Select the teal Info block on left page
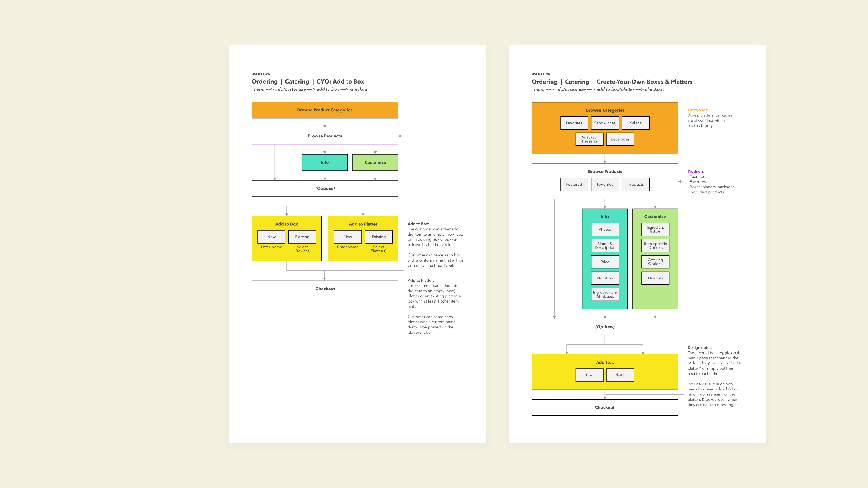This screenshot has height=488, width=868. (325, 162)
